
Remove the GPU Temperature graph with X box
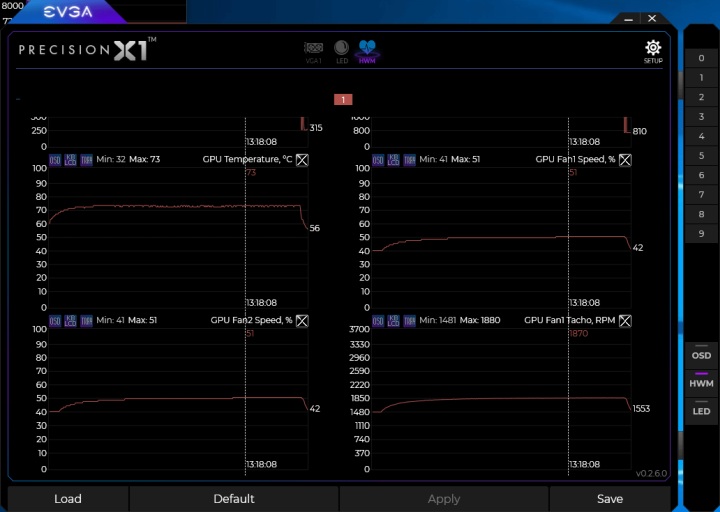(302, 160)
